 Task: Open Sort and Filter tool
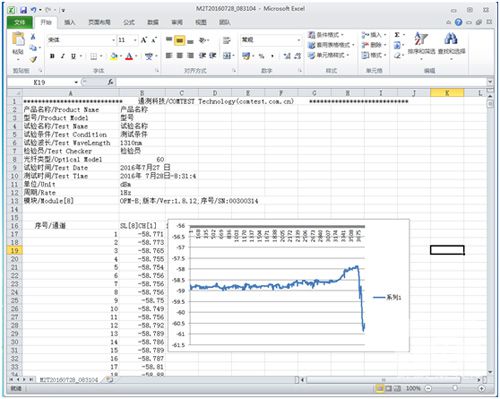point(421,43)
